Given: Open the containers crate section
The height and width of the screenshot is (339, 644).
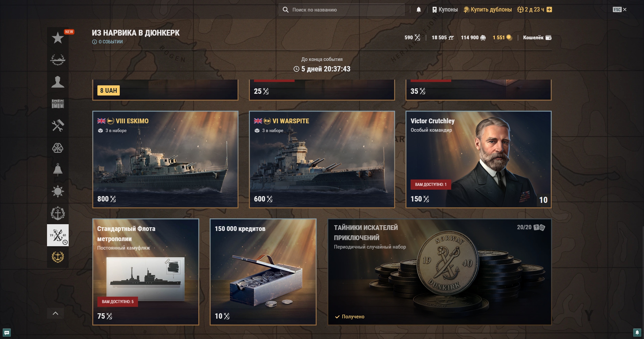Looking at the screenshot, I should pyautogui.click(x=58, y=104).
